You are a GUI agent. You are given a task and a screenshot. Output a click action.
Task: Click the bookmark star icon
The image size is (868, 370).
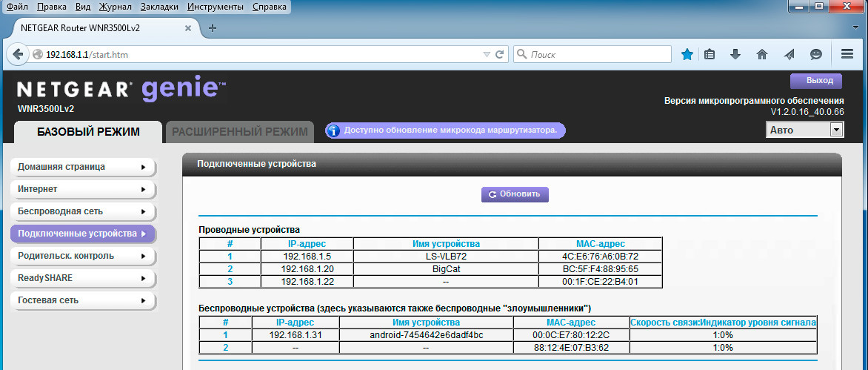click(687, 54)
